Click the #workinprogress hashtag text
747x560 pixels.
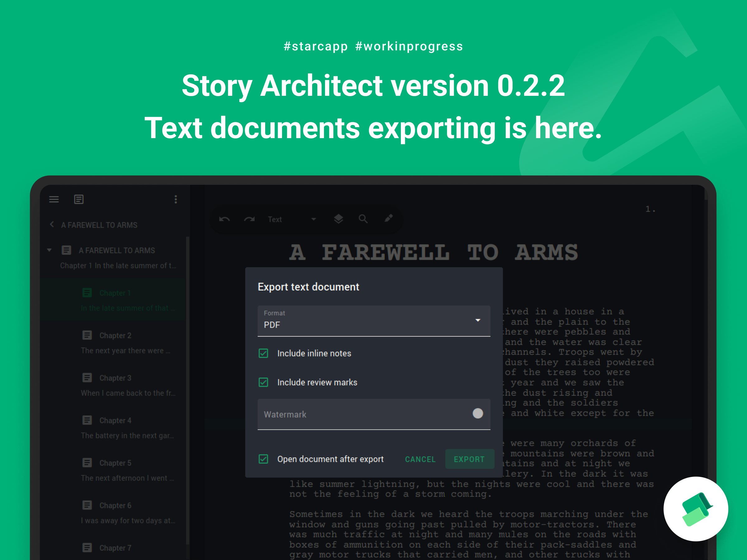pyautogui.click(x=409, y=46)
